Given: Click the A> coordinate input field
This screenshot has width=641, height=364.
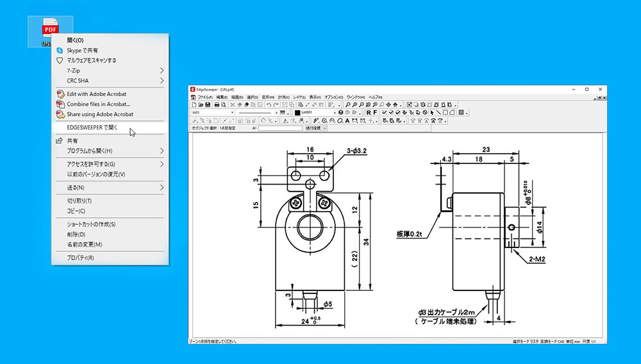Looking at the screenshot, I should point(280,128).
